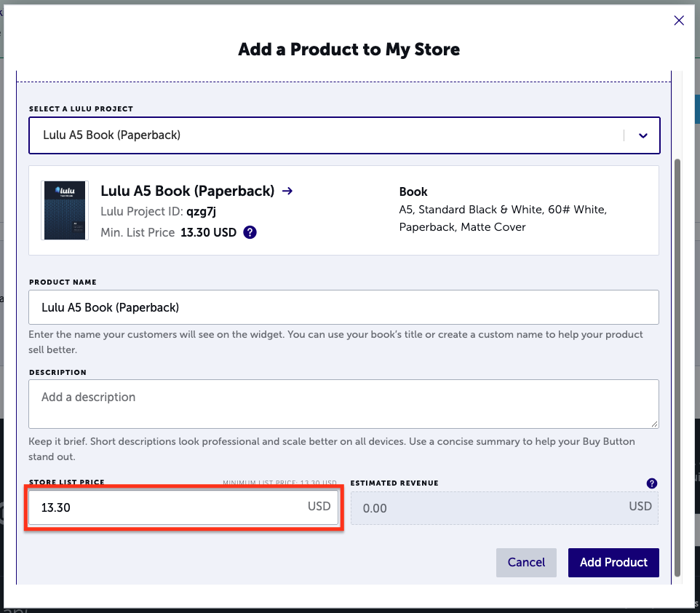Click the description resize handle corner

(x=654, y=424)
